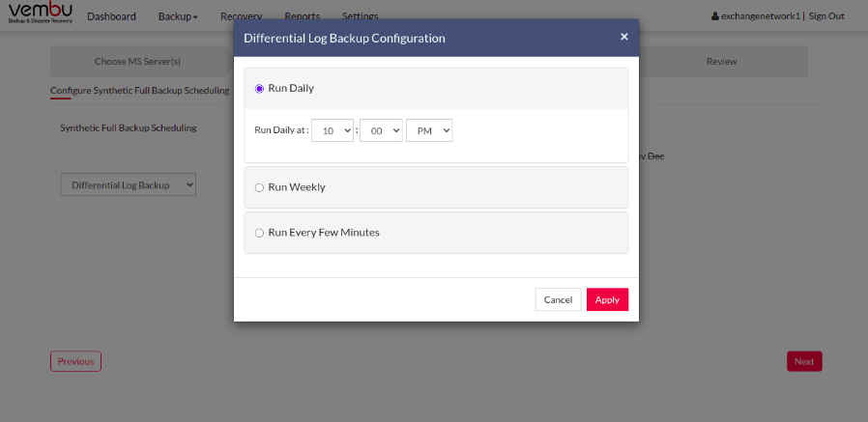
Task: Close the Differential Log Backup Configuration dialog
Action: tap(623, 37)
